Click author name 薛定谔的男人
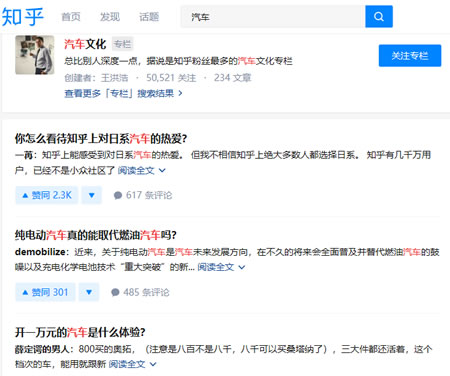Screen dimensions: 450x376 [x=42, y=349]
